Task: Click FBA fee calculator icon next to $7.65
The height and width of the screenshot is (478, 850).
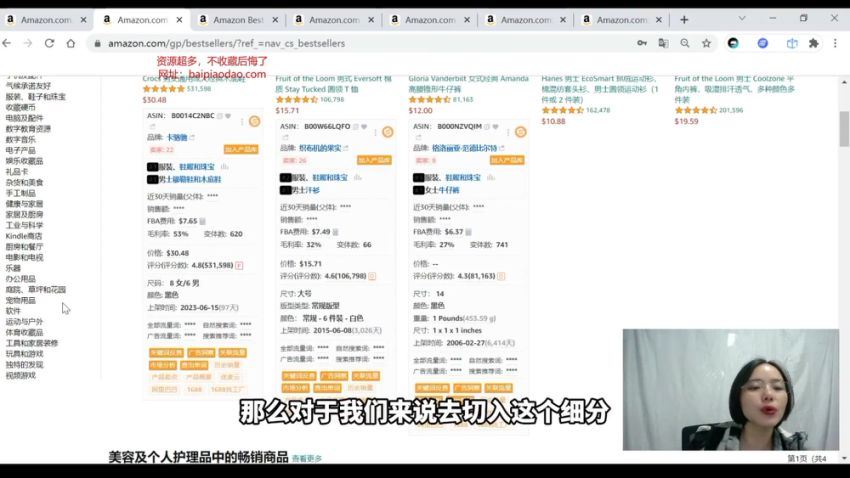Action: pos(202,221)
